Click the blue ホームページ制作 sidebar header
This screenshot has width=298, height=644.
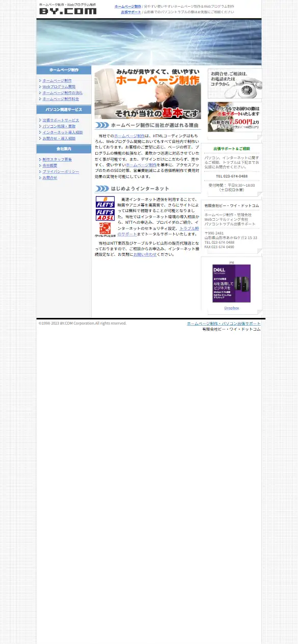pos(64,70)
